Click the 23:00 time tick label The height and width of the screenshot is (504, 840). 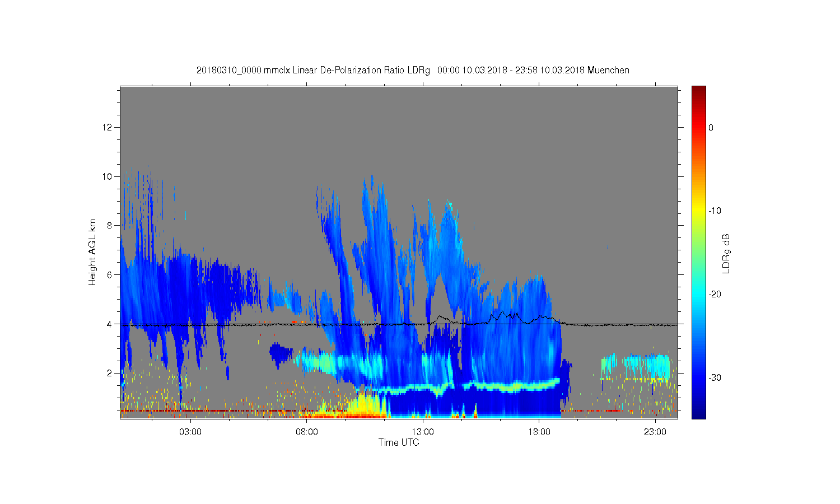click(655, 432)
